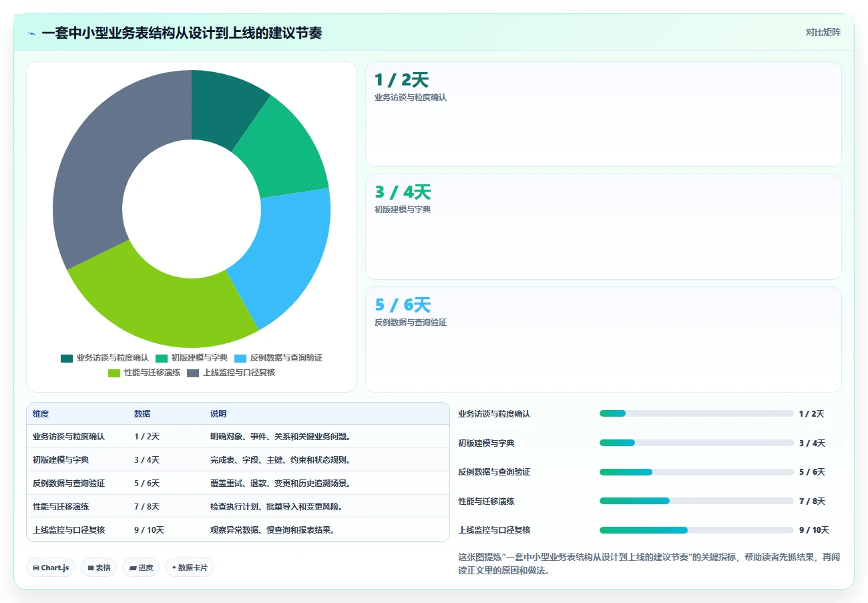Click description 检查执行计划、批量导入和变更风险。
The image size is (868, 603).
tap(277, 507)
